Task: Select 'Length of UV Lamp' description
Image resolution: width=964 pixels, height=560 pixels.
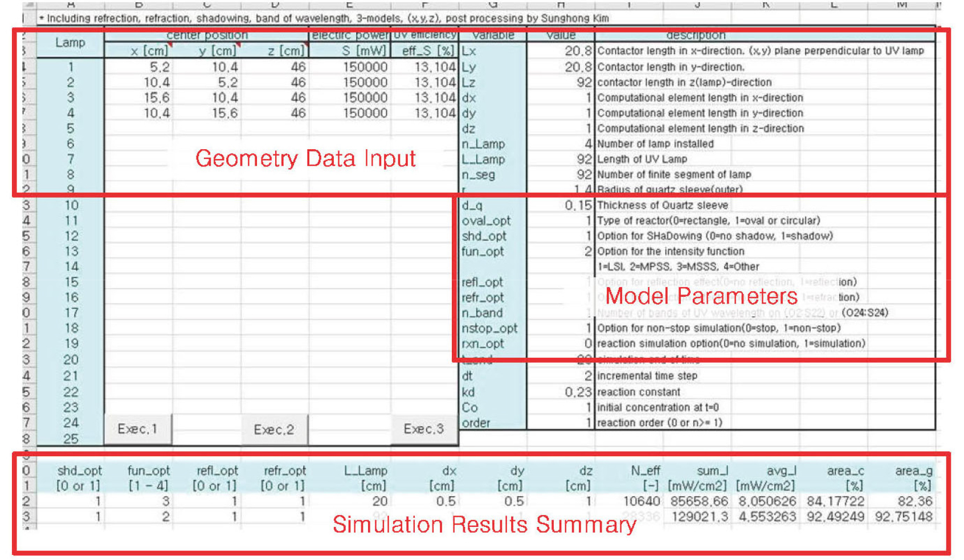Action: (642, 159)
